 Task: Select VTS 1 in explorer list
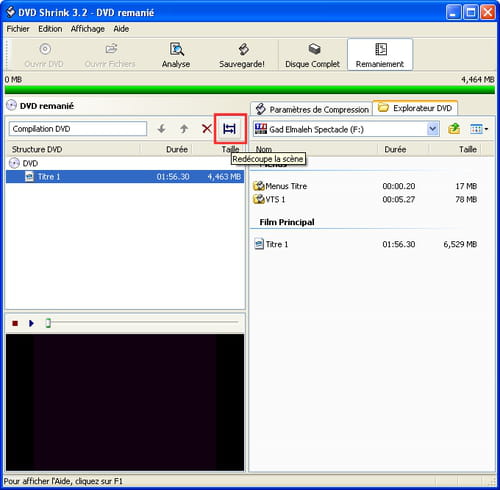[269, 199]
